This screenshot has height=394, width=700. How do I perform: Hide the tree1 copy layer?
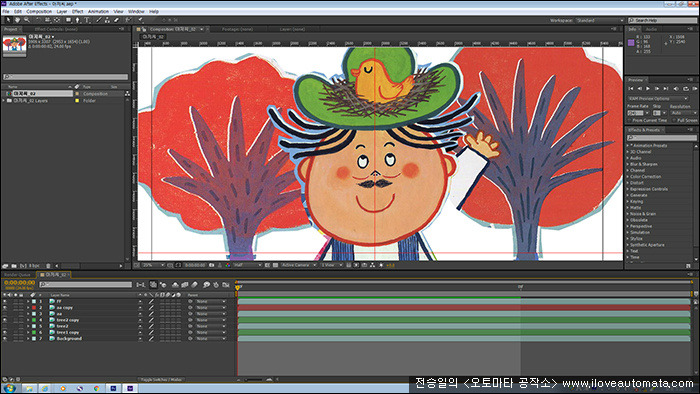(5, 332)
